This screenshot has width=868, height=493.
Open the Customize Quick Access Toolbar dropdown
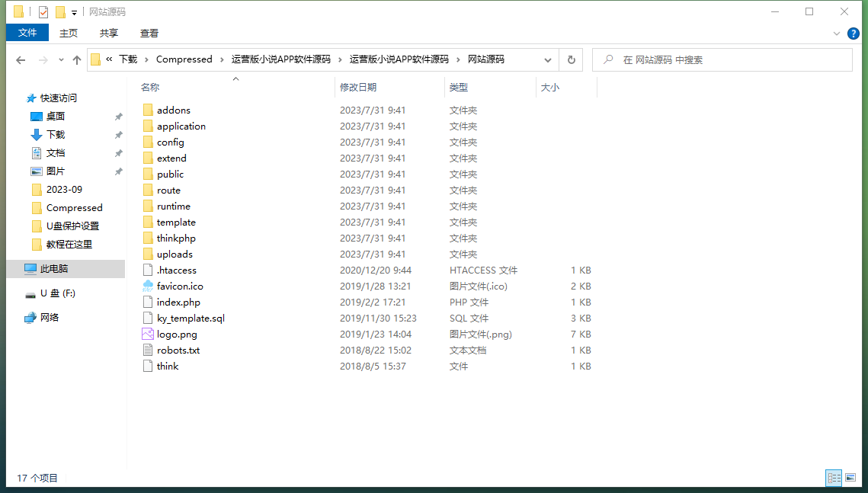74,13
